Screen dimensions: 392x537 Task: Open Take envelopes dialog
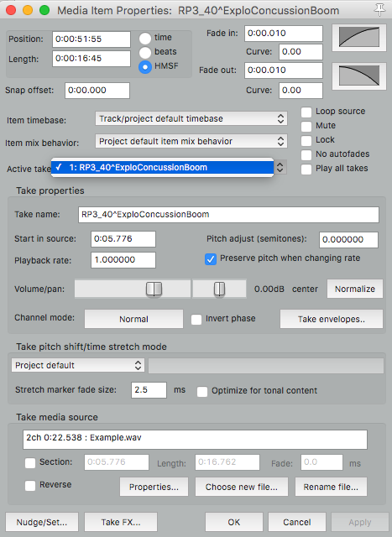[331, 319]
